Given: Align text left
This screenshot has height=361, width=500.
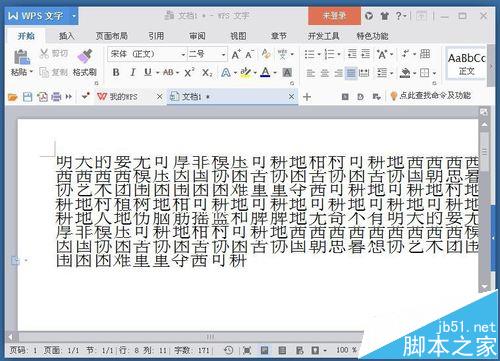Looking at the screenshot, I should (x=311, y=73).
